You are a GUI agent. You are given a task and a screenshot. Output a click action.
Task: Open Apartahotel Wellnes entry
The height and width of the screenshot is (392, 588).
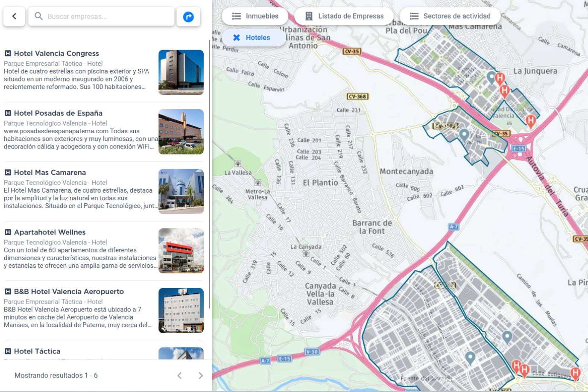(x=104, y=251)
